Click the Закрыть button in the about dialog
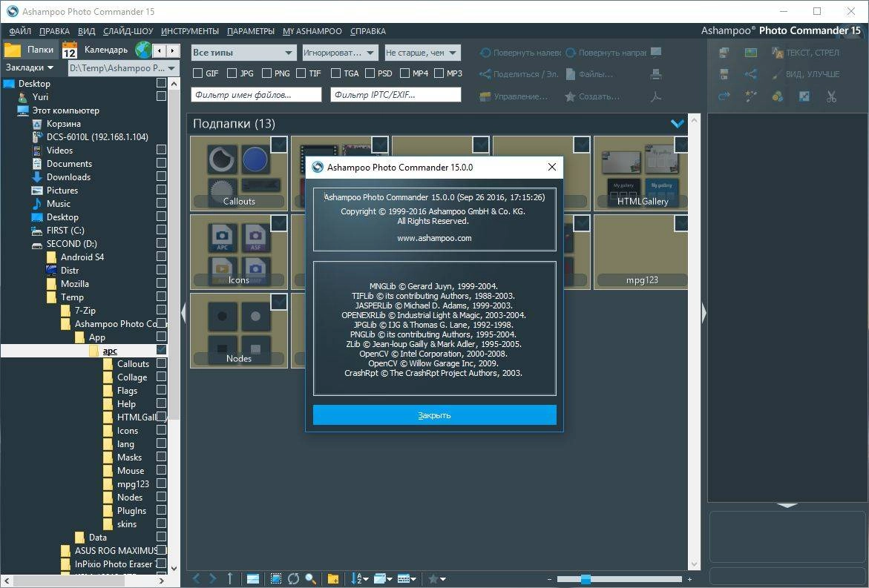869x588 pixels. (x=435, y=415)
